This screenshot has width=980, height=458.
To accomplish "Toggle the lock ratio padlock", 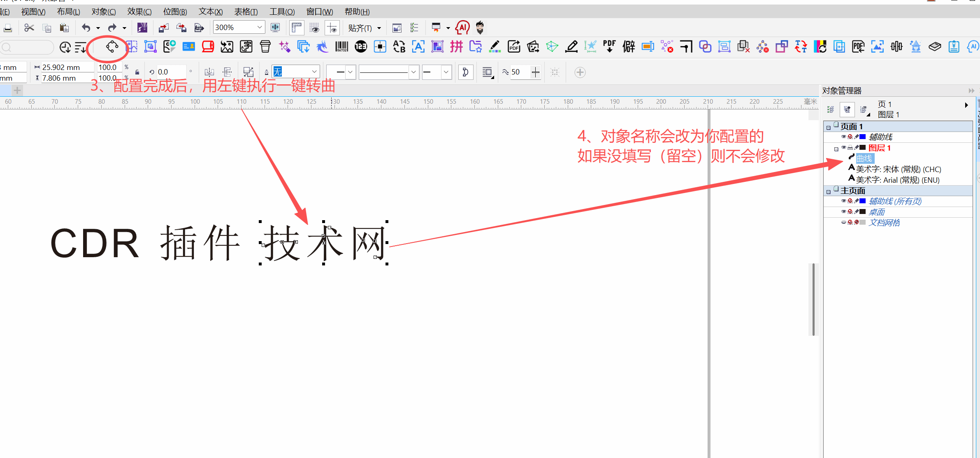I will pos(137,72).
